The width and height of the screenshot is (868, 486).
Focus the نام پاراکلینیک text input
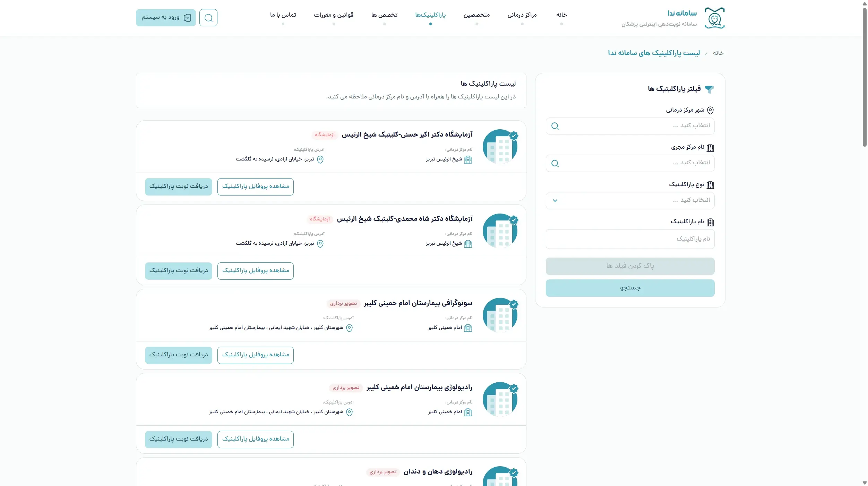[x=630, y=239]
